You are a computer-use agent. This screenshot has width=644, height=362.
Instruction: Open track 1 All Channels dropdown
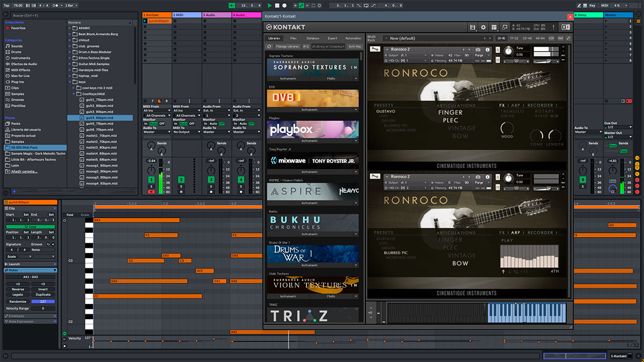157,115
